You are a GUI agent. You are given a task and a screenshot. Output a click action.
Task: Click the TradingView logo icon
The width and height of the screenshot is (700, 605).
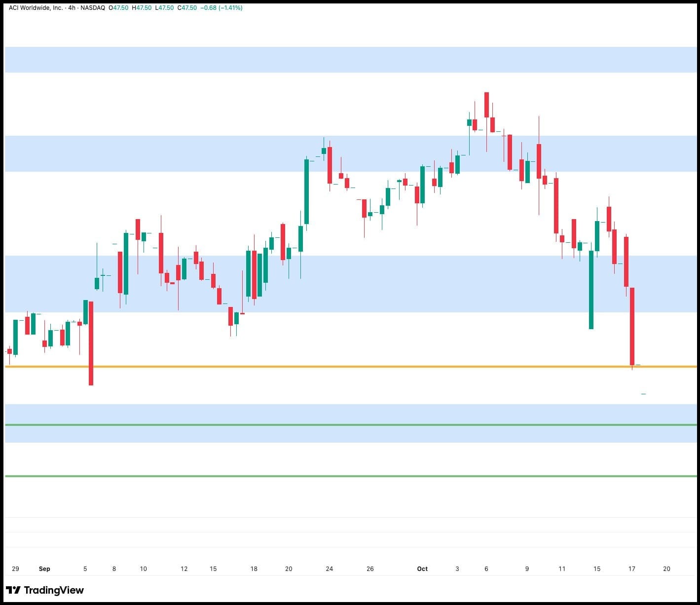[x=13, y=590]
